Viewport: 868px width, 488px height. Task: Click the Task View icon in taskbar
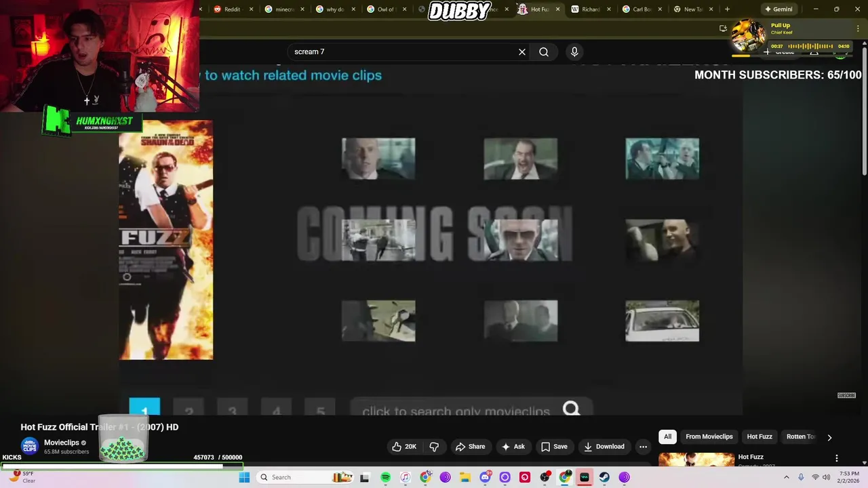(x=364, y=477)
